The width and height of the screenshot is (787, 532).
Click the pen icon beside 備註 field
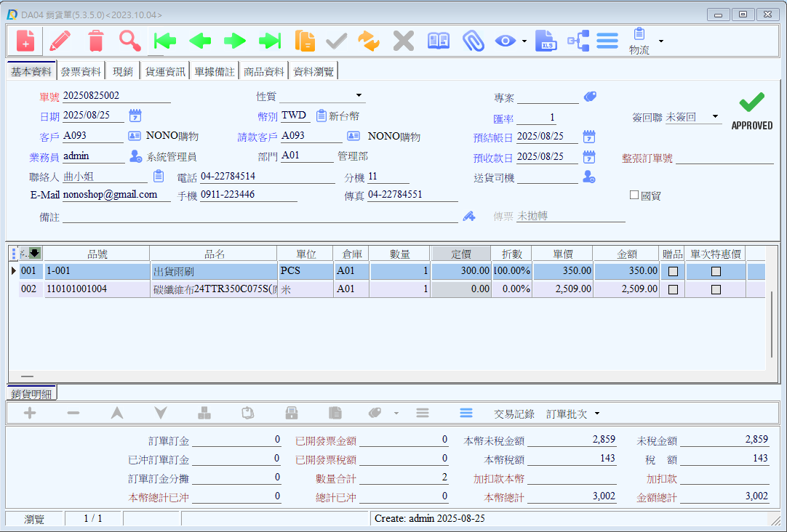[x=469, y=217]
